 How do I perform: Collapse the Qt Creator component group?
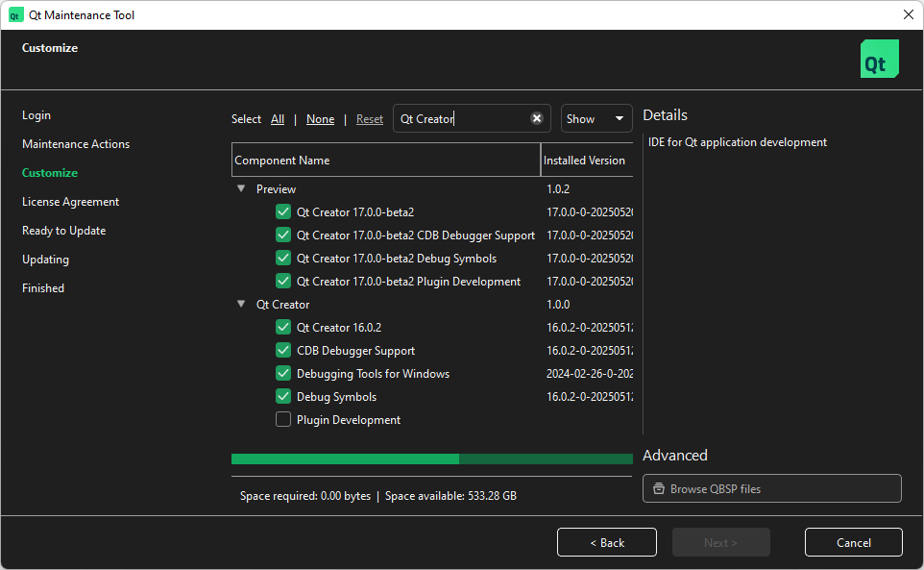pyautogui.click(x=241, y=304)
